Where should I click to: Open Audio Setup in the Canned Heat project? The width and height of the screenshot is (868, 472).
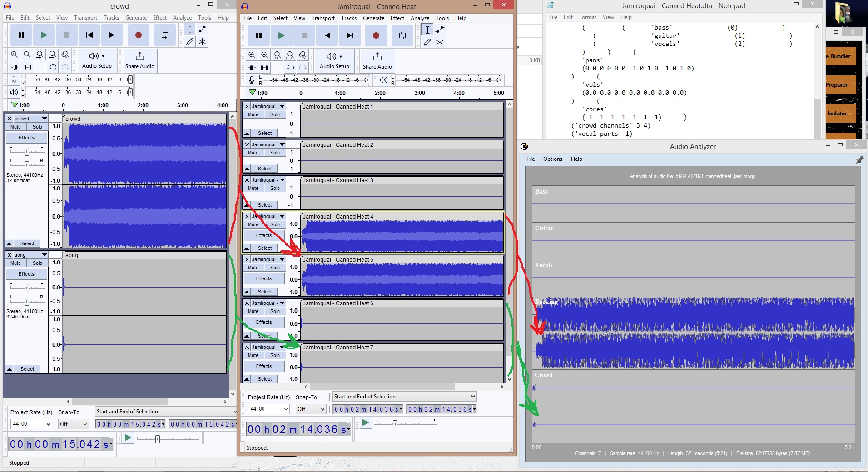point(334,61)
